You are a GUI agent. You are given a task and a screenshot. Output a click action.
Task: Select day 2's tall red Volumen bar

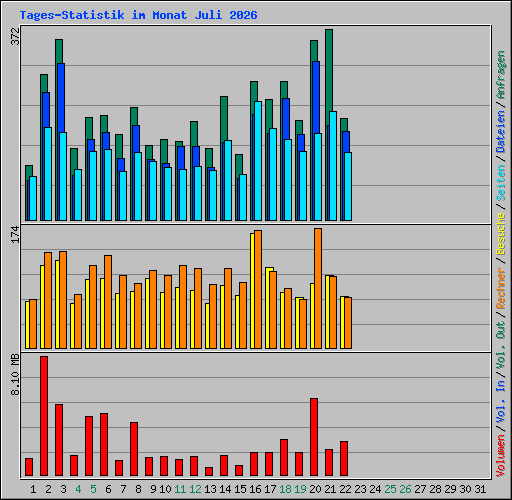44,416
